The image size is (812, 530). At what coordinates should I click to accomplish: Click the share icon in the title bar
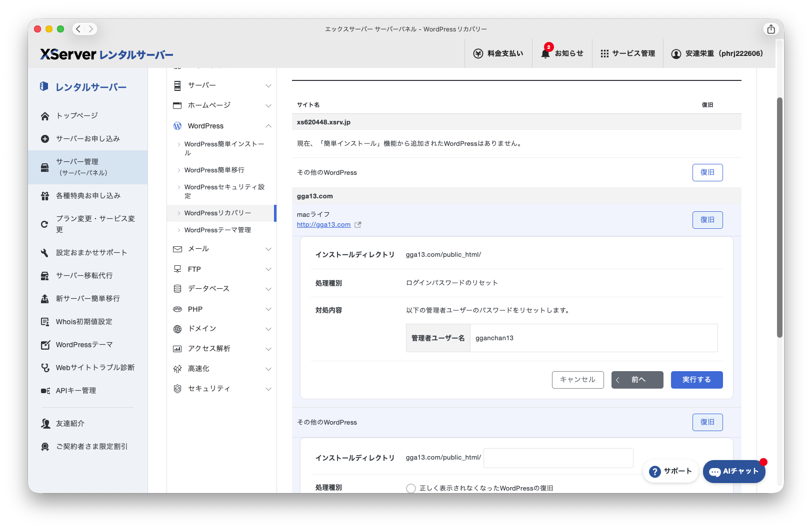[771, 29]
